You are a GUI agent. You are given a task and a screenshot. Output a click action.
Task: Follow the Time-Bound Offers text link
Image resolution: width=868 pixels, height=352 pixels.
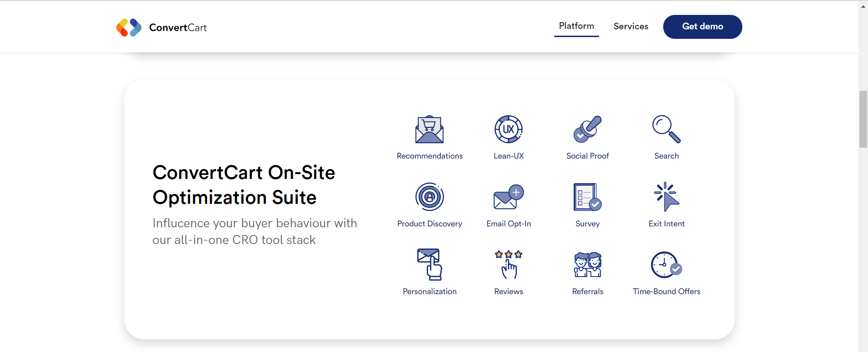(x=666, y=292)
